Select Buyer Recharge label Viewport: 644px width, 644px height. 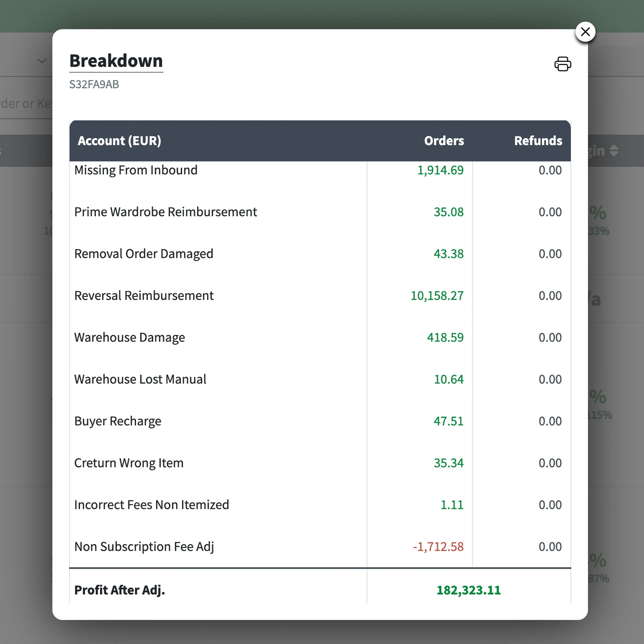[118, 421]
